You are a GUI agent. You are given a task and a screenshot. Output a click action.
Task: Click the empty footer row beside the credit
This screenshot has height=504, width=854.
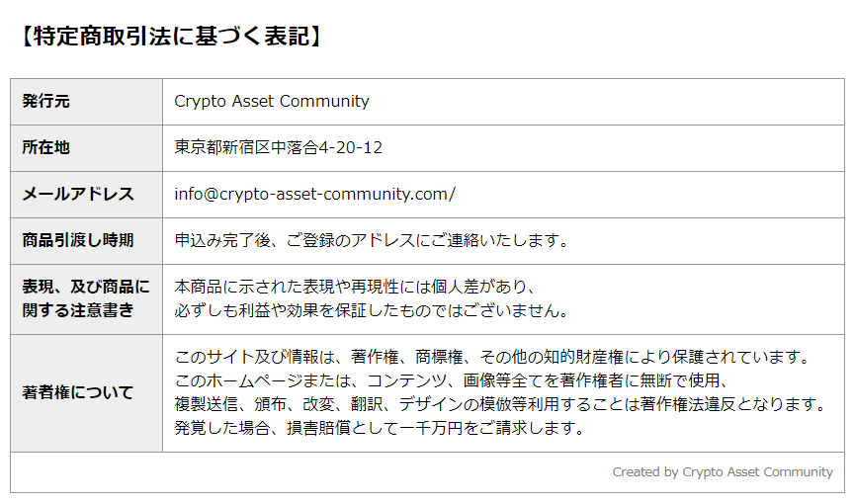(310, 472)
